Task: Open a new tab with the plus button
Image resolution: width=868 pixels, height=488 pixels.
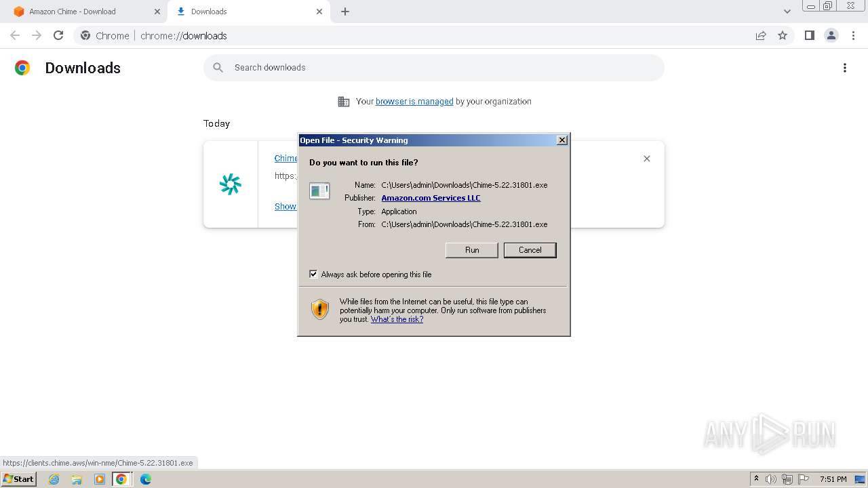Action: pos(345,12)
